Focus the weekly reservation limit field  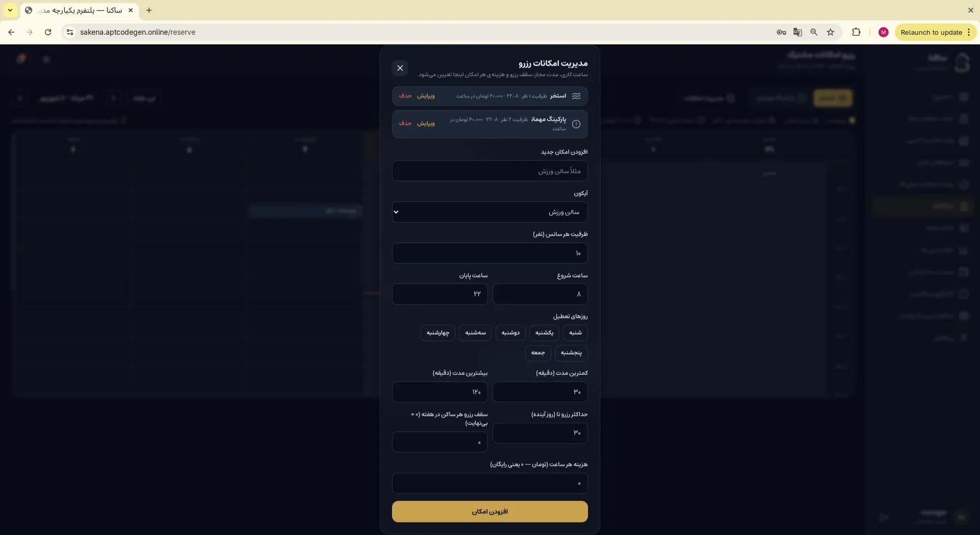click(440, 442)
